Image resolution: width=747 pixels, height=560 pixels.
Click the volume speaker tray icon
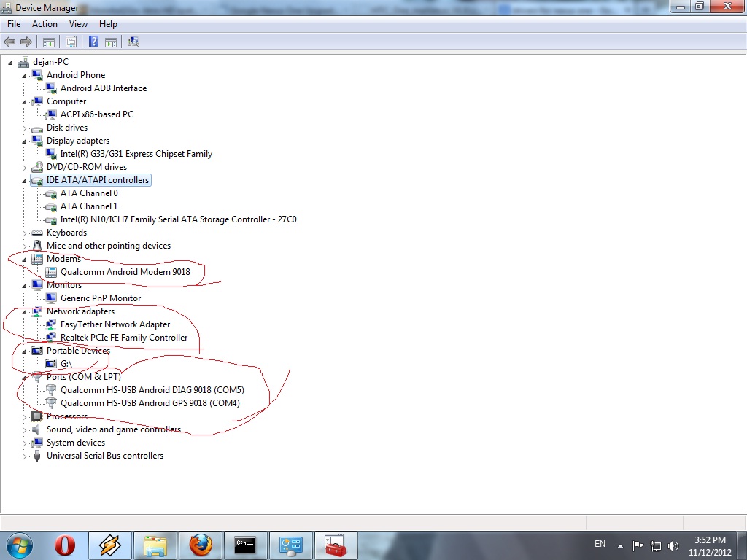click(x=673, y=545)
